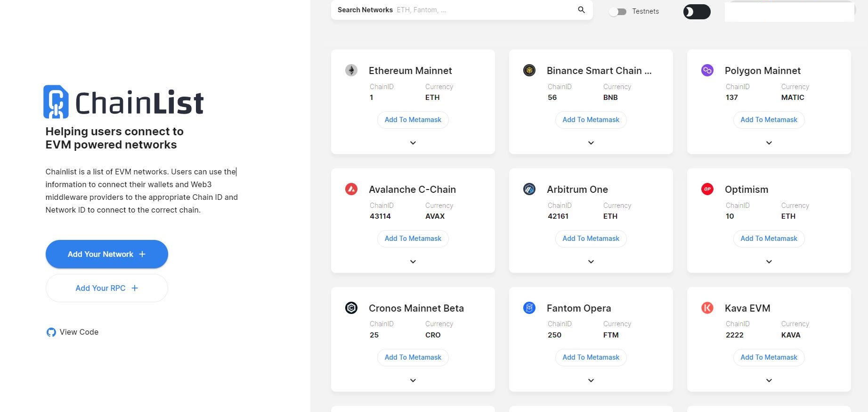Click the Add Your RPC button
The height and width of the screenshot is (412, 868).
click(107, 288)
